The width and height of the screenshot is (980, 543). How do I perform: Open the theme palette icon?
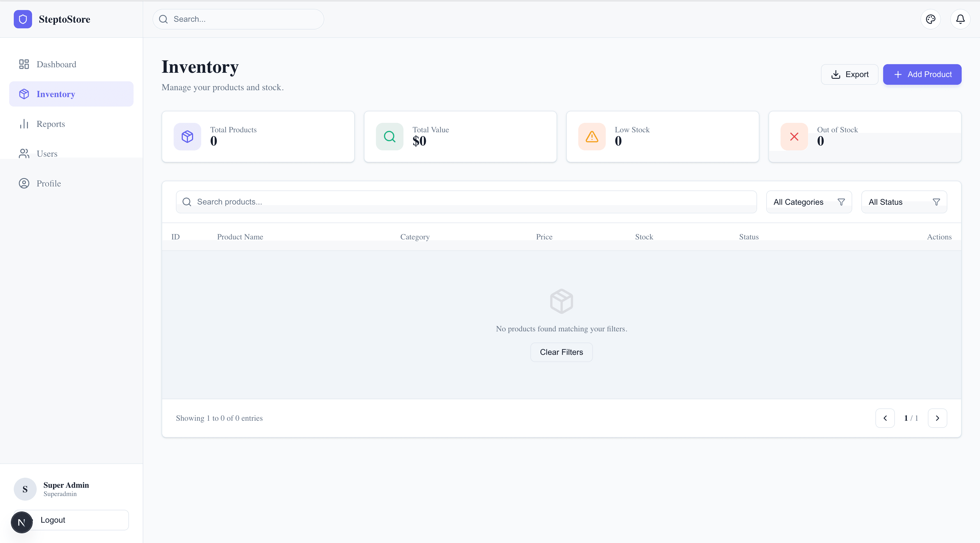pos(930,19)
